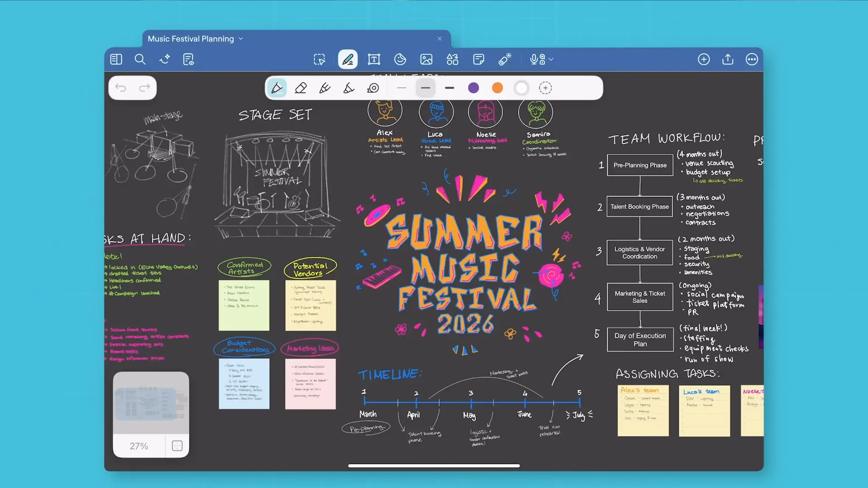Click the share export button

click(x=728, y=59)
